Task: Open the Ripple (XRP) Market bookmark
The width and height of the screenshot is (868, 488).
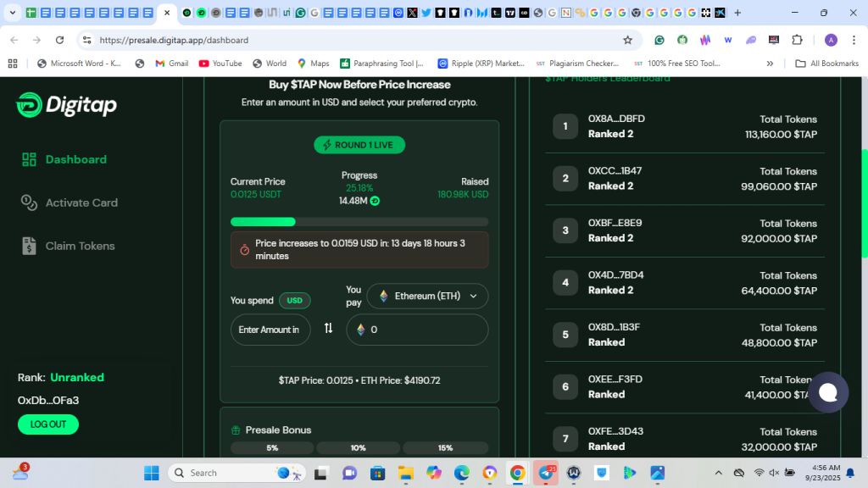Action: [481, 64]
